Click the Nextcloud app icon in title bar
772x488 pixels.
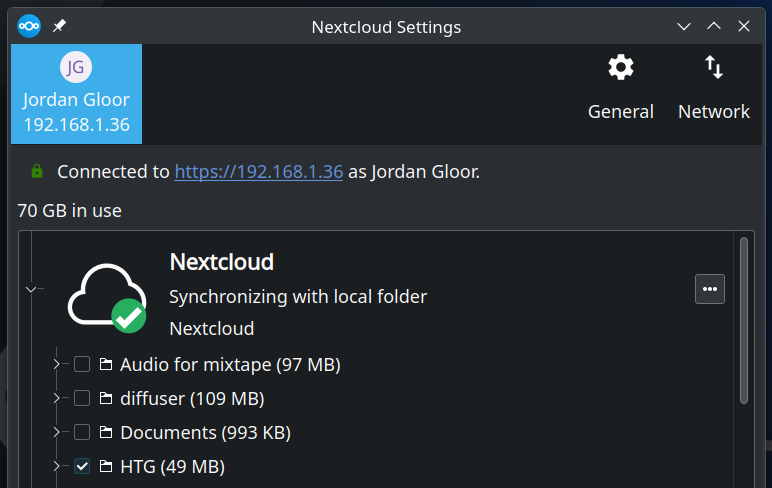28,27
